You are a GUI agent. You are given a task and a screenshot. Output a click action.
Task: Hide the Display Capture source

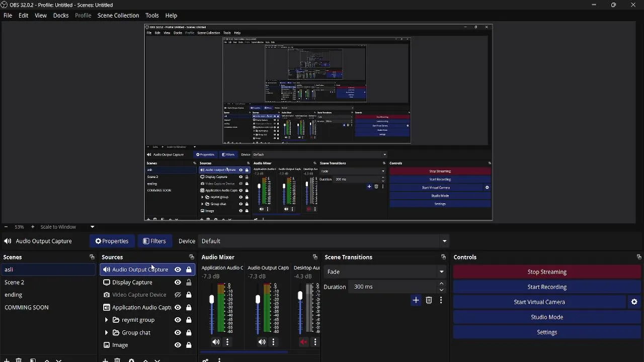click(x=178, y=282)
